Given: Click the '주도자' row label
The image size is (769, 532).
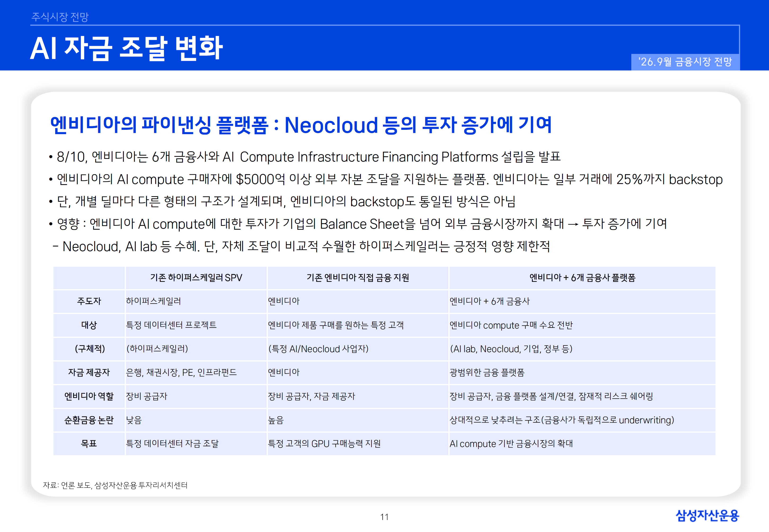Looking at the screenshot, I should tap(89, 301).
